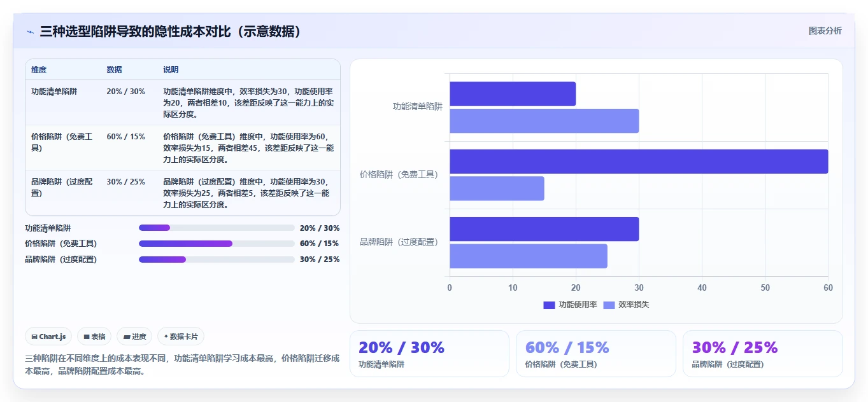868x402 pixels.
Task: Click the x-axis tick label 40
Action: tap(702, 288)
